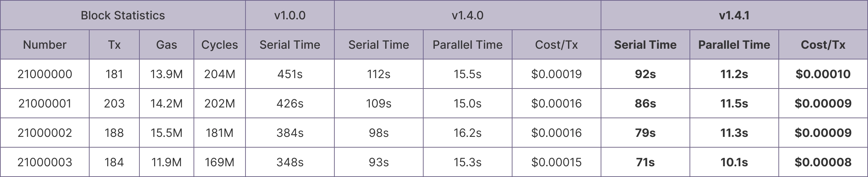Select block number 21000003 cell

45,162
